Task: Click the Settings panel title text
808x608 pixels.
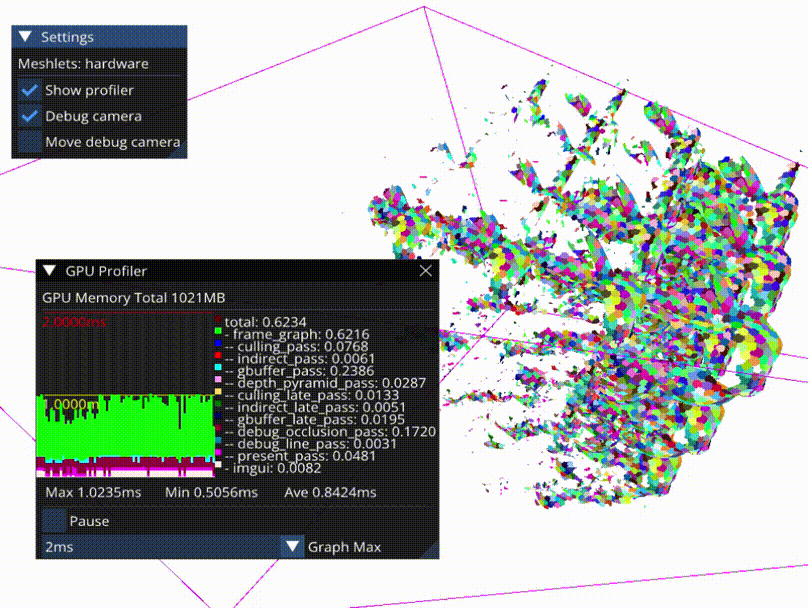Action: [x=67, y=37]
